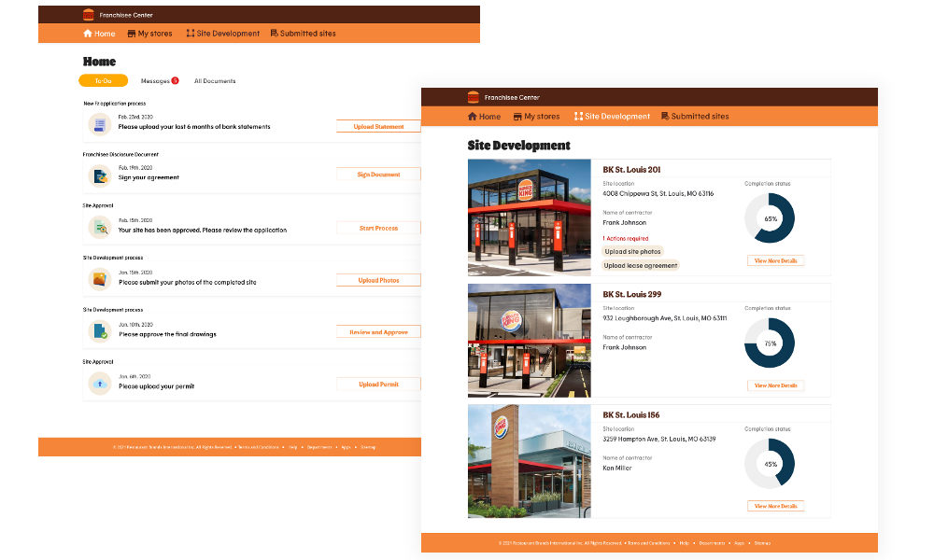Open Home in the Home window navbar
The width and height of the screenshot is (934, 560).
click(x=100, y=34)
